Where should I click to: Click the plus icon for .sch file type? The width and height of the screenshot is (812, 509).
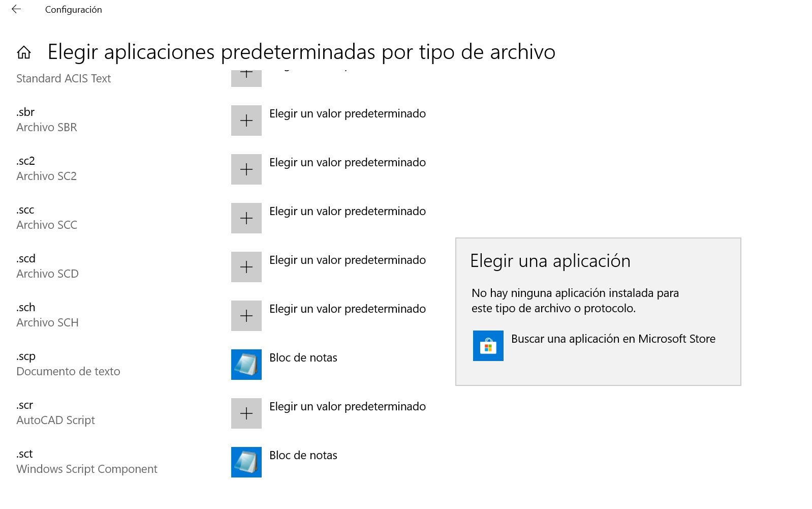coord(246,316)
